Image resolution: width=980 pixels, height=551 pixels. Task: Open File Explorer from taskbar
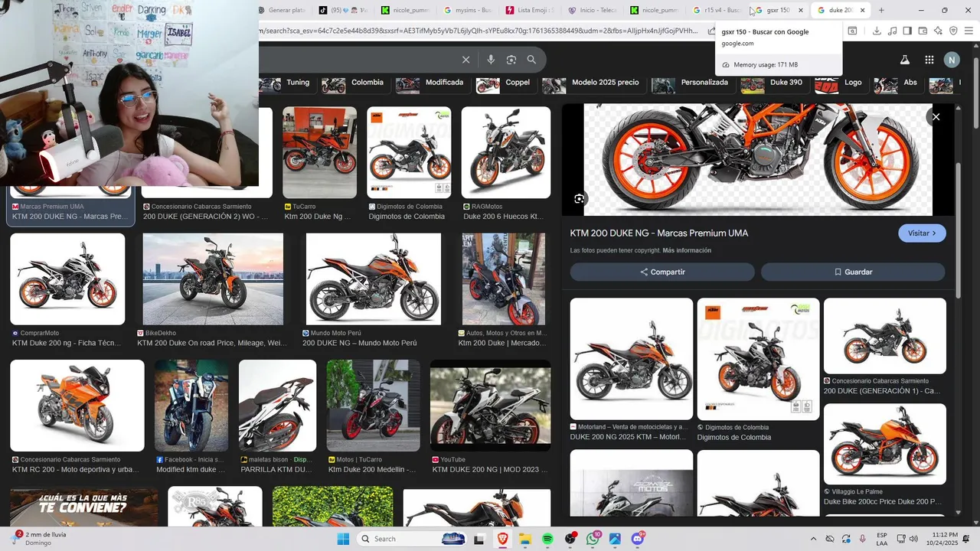(x=525, y=539)
